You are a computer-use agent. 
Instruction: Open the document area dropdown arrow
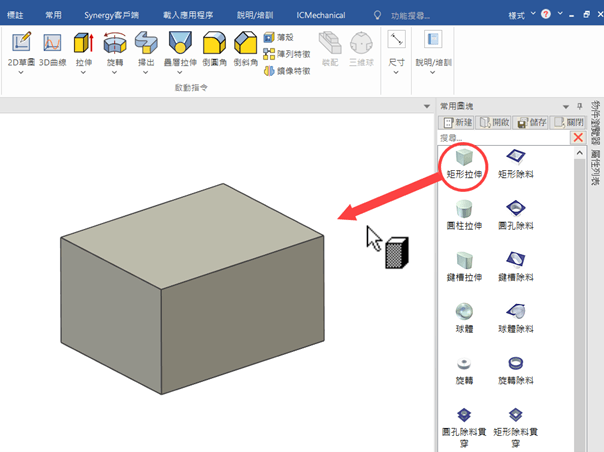tap(427, 106)
